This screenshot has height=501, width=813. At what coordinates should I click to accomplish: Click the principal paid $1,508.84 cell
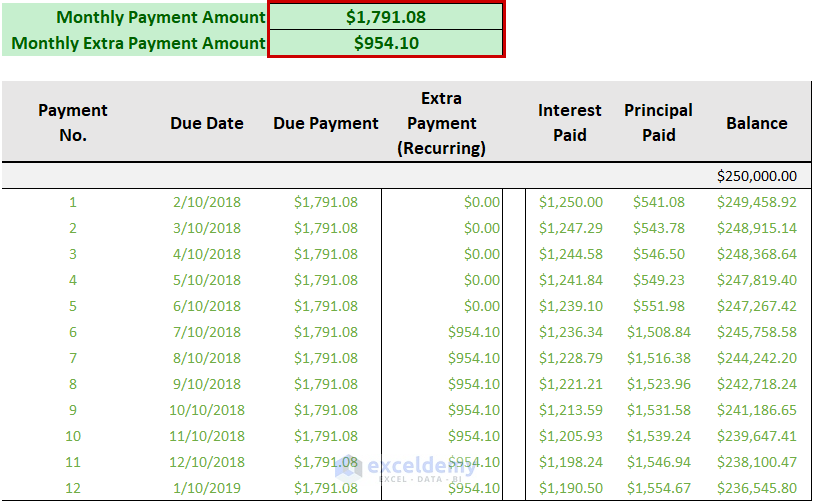658,332
